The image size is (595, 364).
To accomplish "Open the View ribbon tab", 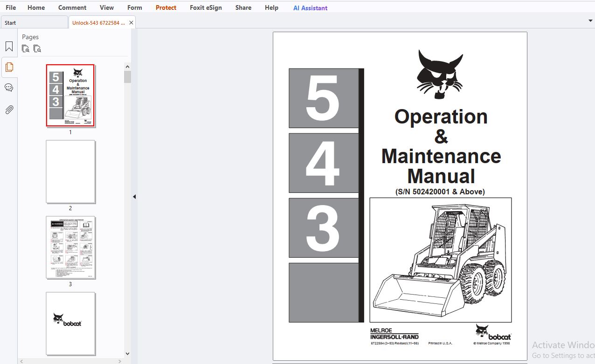I will click(x=107, y=7).
